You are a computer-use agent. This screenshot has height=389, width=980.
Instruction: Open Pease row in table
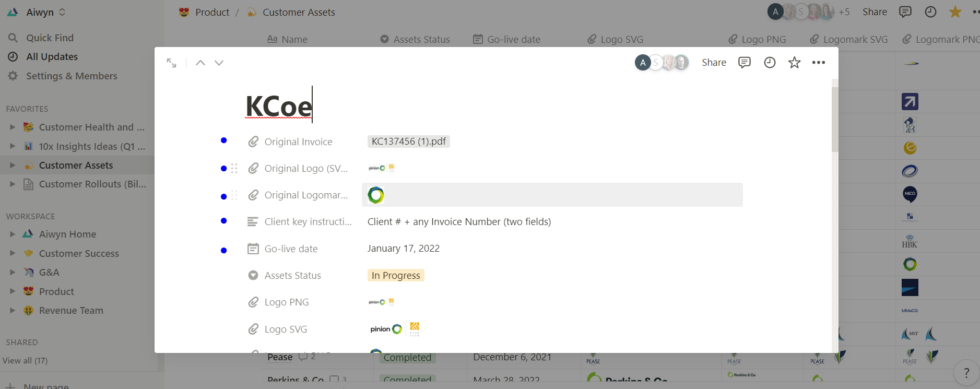tap(280, 357)
